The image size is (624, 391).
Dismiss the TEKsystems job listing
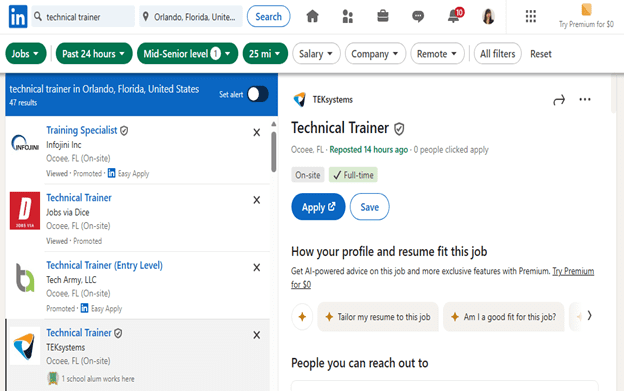click(x=257, y=335)
